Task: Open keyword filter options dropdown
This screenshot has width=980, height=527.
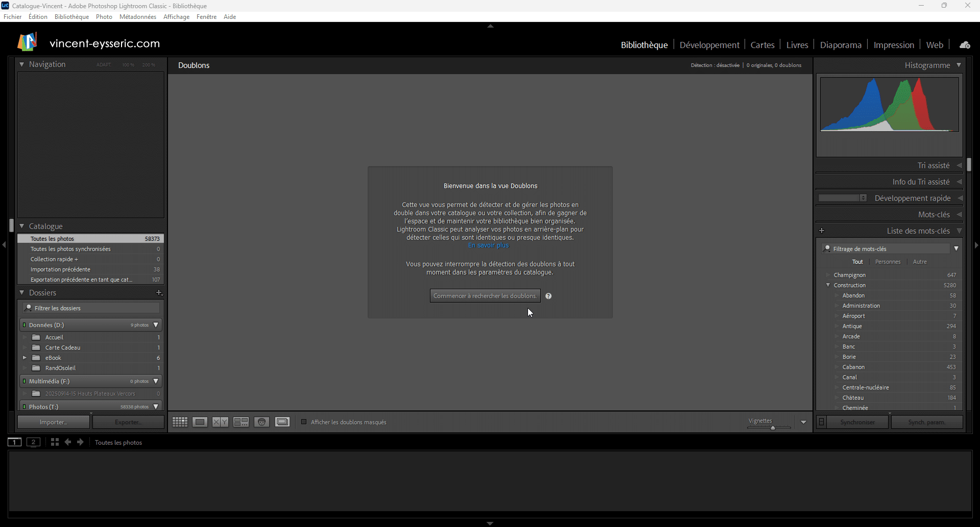Action: coord(956,248)
